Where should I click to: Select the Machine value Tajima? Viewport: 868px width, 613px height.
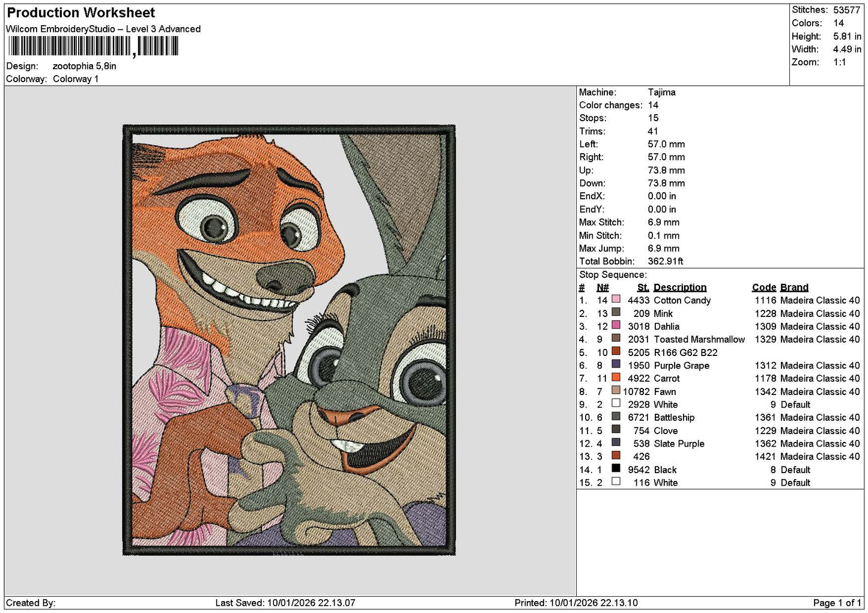[661, 92]
